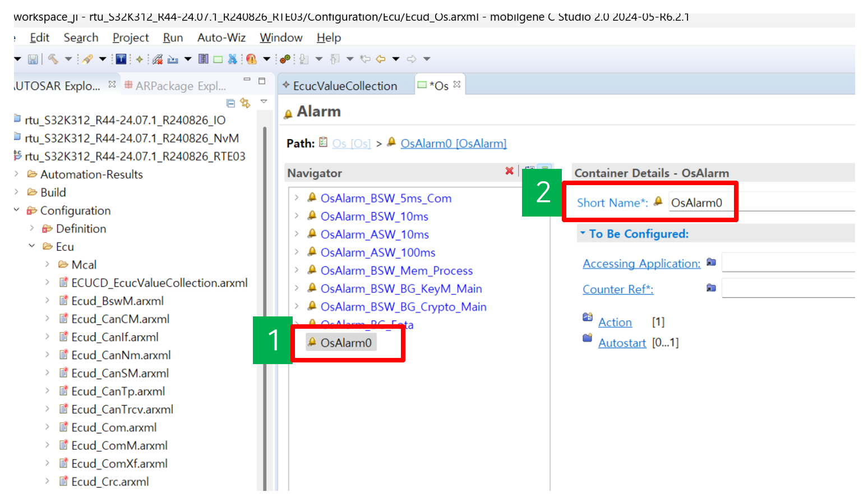Image resolution: width=868 pixels, height=501 pixels.
Task: Click the hammer Build icon in toolbar
Action: tap(53, 59)
